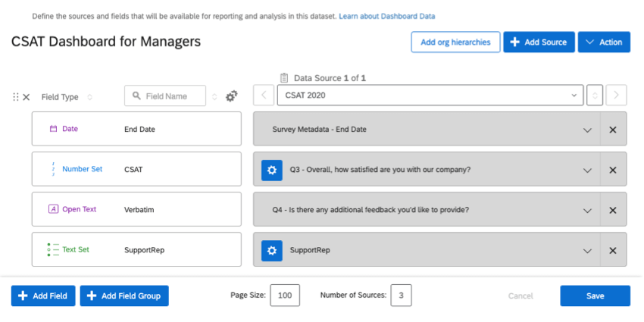Remove the Q4 additional feedback mapping
644x322 pixels.
[x=613, y=210]
